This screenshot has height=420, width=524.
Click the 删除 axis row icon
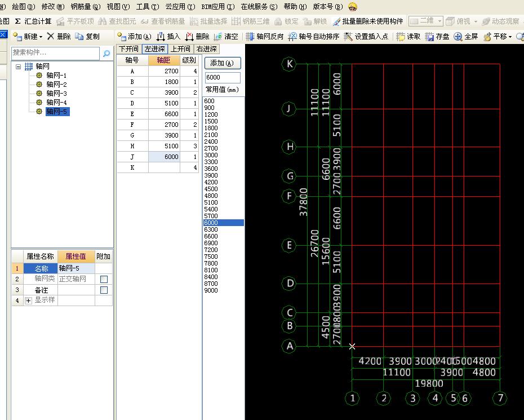pyautogui.click(x=189, y=36)
